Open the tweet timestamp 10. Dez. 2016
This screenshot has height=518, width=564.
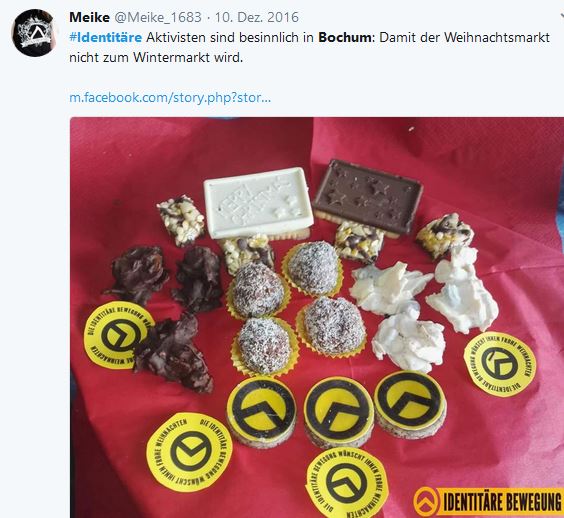tap(257, 17)
